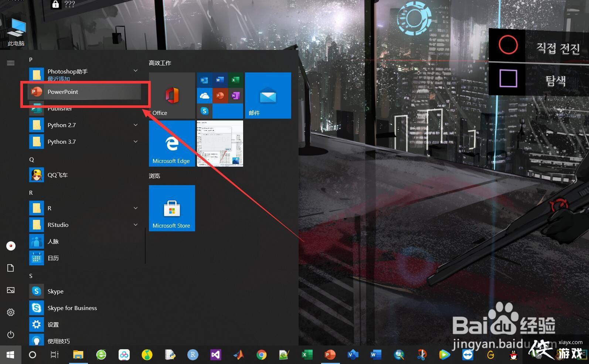Open Task View on the taskbar
Viewport: 589px width, 364px height.
[55, 355]
